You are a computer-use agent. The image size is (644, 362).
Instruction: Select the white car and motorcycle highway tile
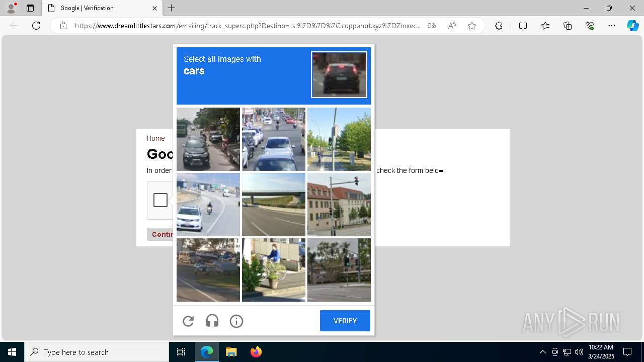point(208,205)
